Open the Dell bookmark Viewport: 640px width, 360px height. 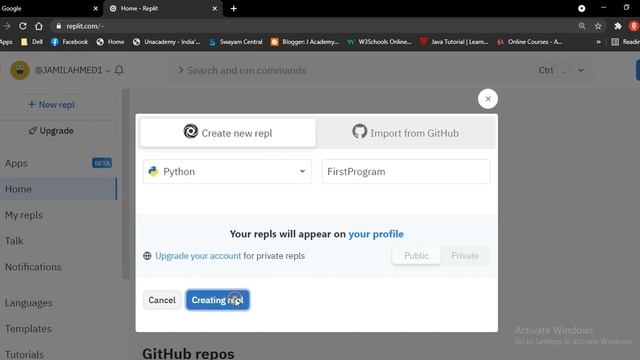[x=32, y=42]
